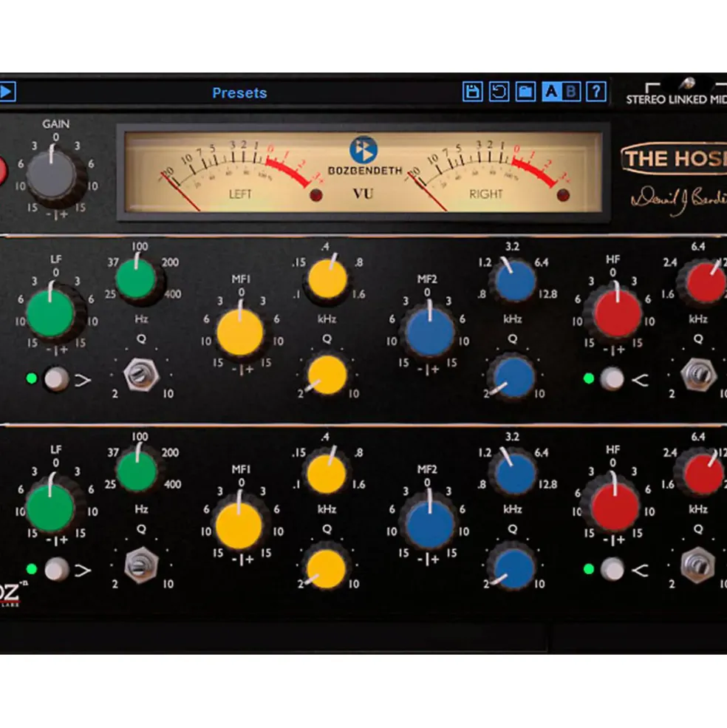Open the help question mark icon
Screen dimensions: 727x728
point(596,92)
